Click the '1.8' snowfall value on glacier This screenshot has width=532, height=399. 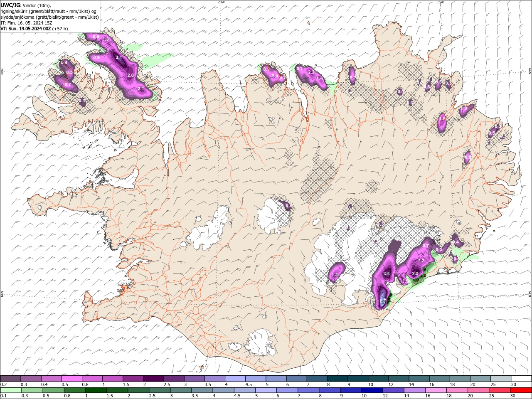[335, 275]
